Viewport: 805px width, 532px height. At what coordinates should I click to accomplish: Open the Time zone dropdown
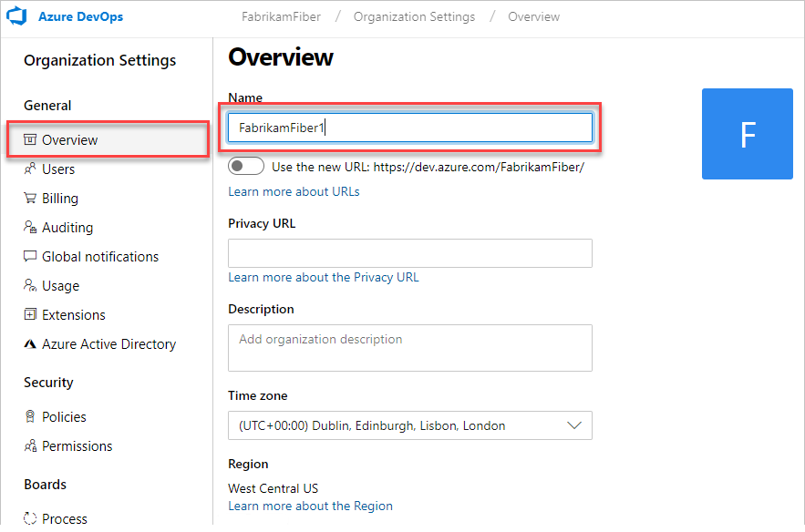(410, 425)
